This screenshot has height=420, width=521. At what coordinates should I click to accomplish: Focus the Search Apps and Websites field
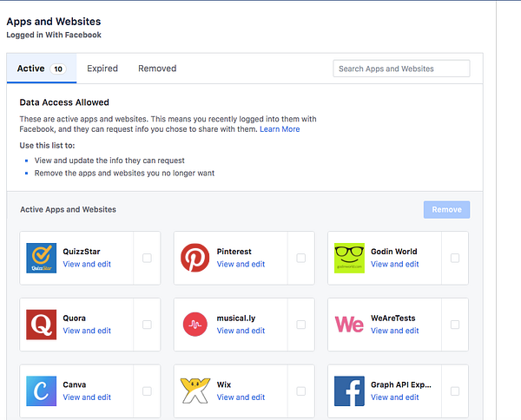point(401,69)
